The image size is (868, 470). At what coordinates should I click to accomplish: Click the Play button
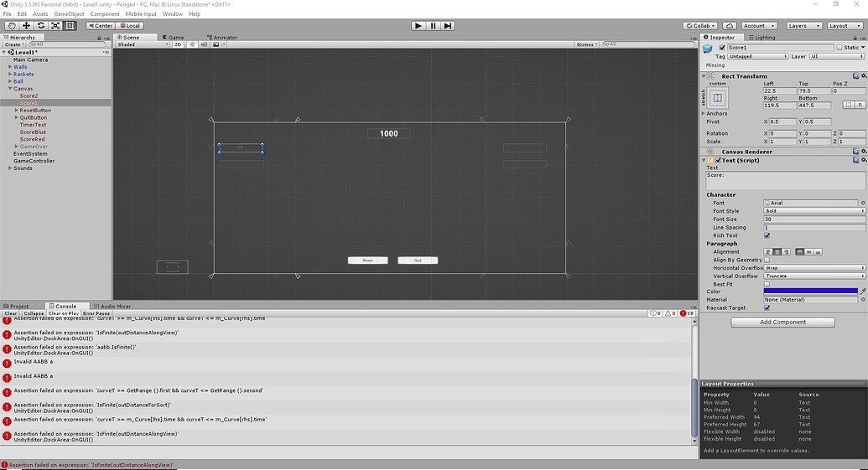418,25
